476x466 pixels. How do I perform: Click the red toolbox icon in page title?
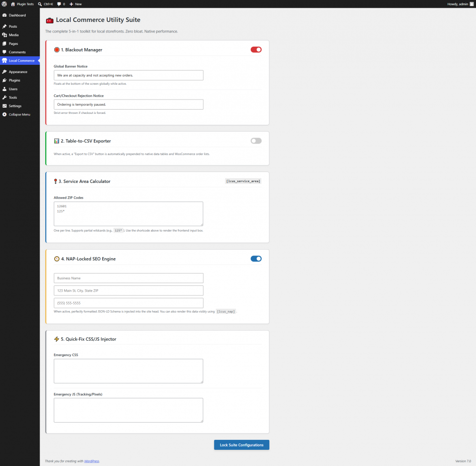click(50, 20)
